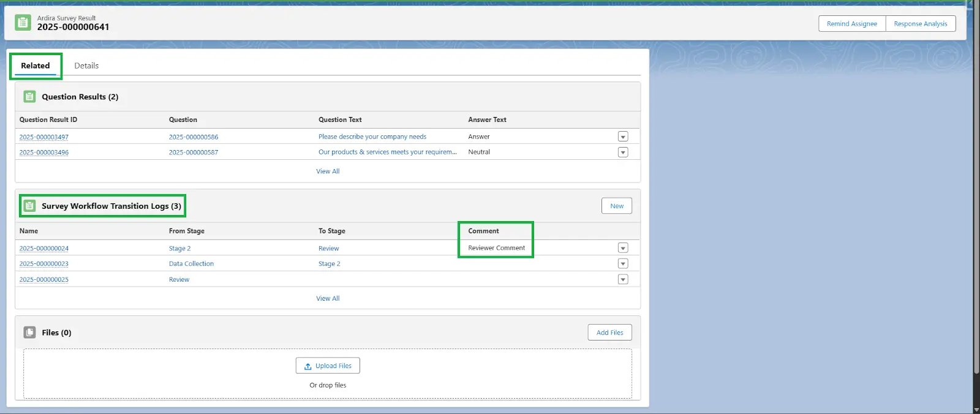View All transition logs
Viewport: 980px width, 414px height.
pos(328,298)
